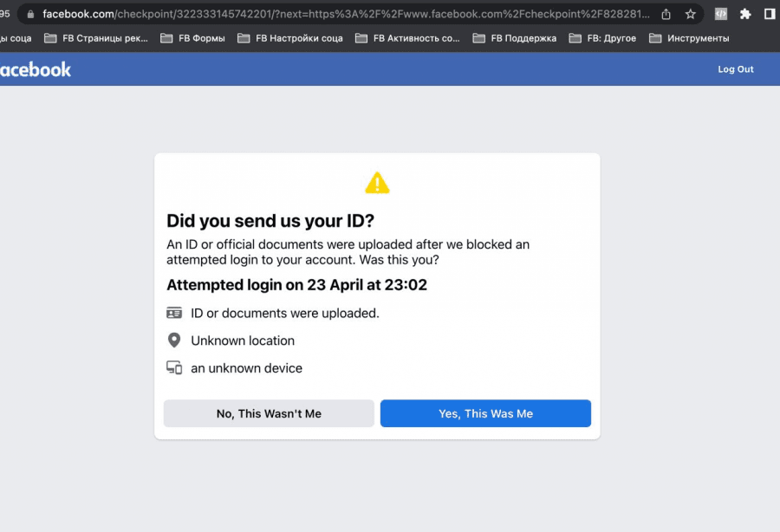Choose No, This Wasn't Me

[269, 413]
